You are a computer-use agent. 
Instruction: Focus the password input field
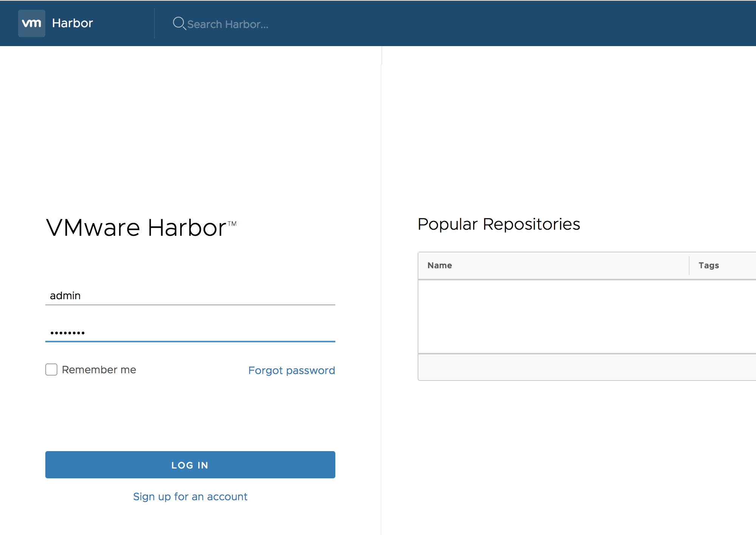pyautogui.click(x=190, y=332)
